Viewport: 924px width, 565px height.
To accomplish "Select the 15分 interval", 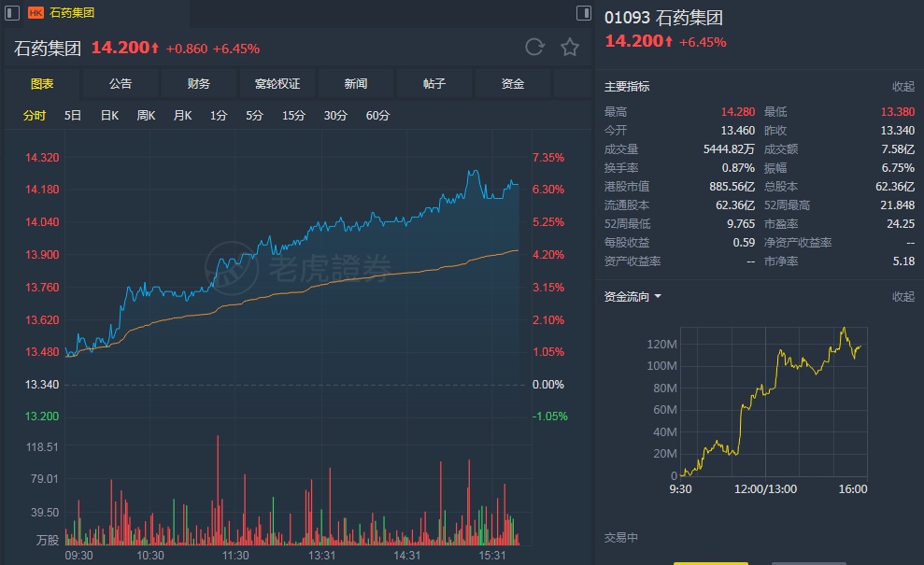I will coord(293,116).
